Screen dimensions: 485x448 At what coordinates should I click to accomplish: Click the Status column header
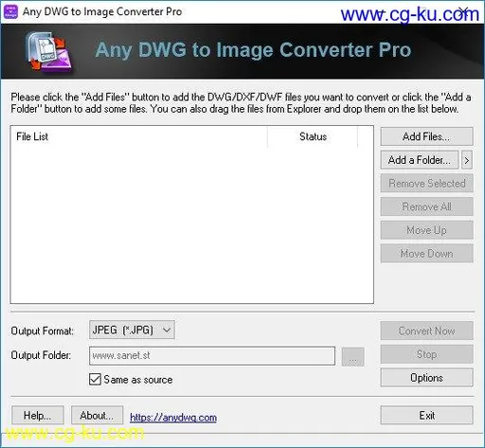[x=313, y=136]
